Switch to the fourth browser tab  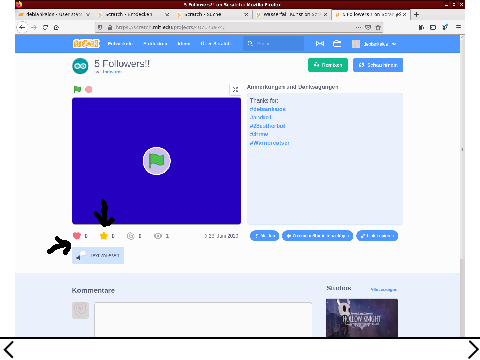coord(292,14)
